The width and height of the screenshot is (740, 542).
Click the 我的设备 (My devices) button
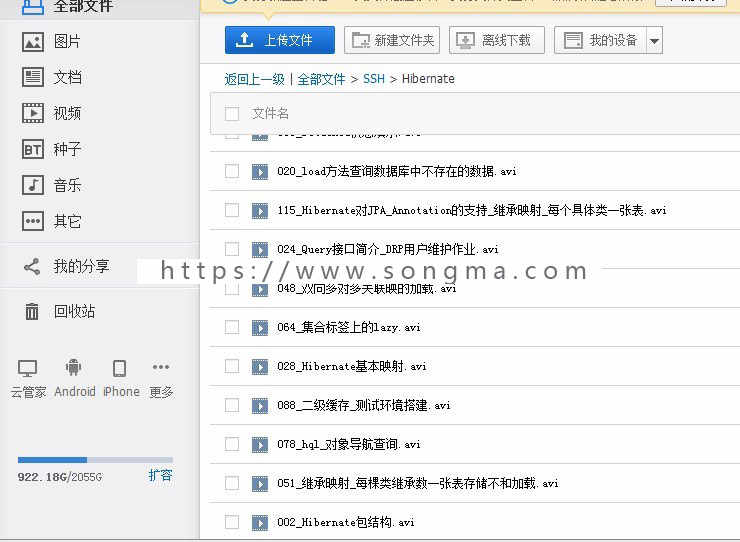(x=600, y=40)
